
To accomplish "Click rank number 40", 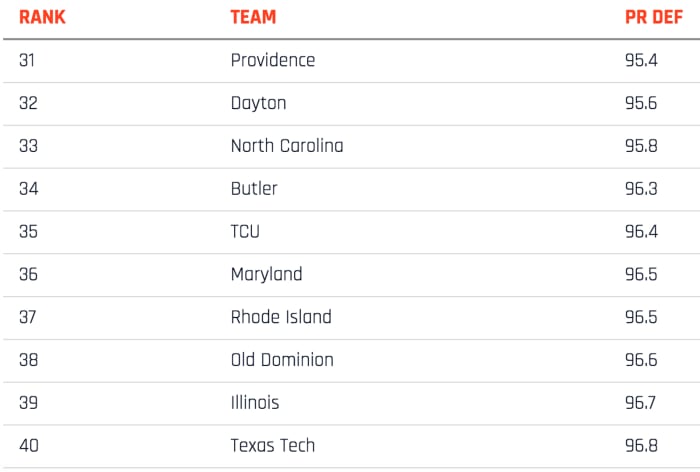I will (x=29, y=446).
